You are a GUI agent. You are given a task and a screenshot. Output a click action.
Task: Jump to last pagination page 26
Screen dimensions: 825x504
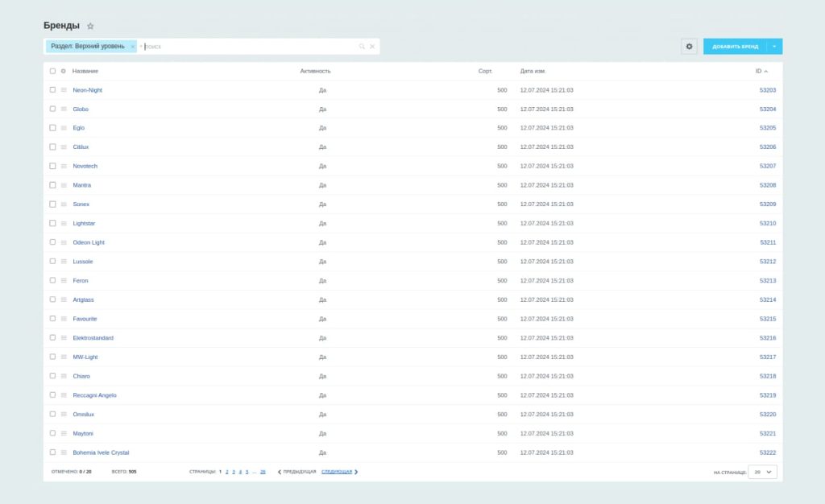(x=263, y=472)
